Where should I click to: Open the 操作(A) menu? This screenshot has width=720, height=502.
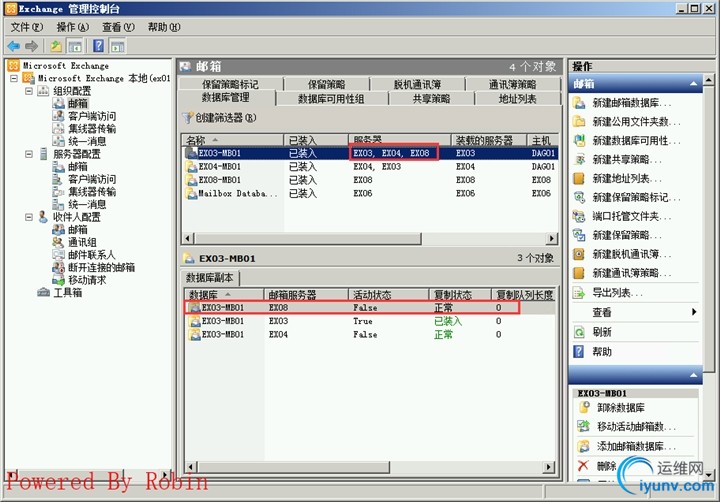[73, 27]
